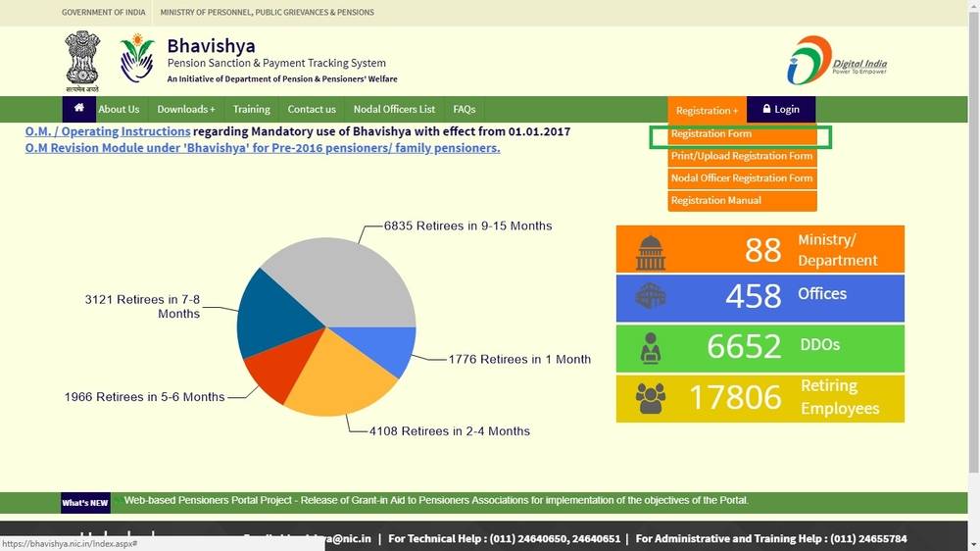Click the Digital India logo

(x=836, y=60)
